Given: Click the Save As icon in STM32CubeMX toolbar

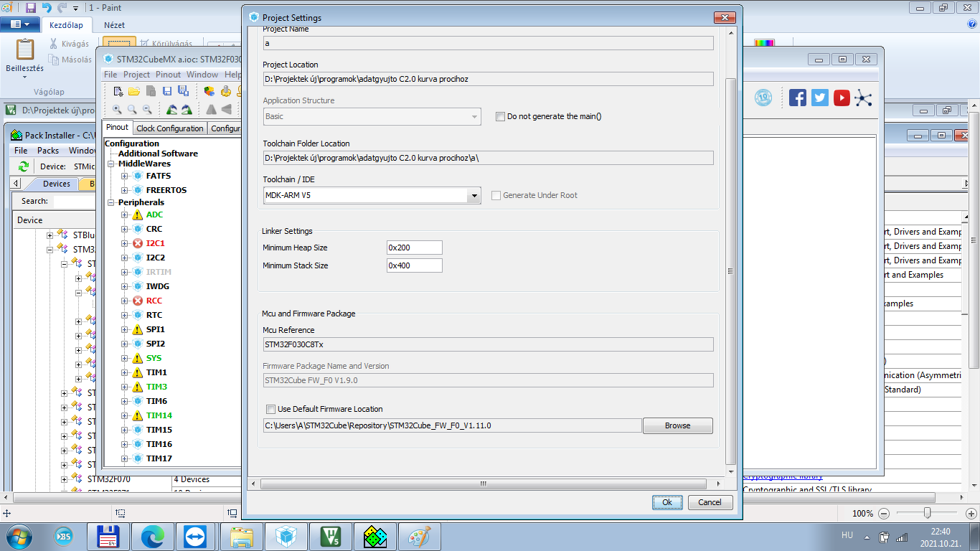Looking at the screenshot, I should click(x=183, y=91).
